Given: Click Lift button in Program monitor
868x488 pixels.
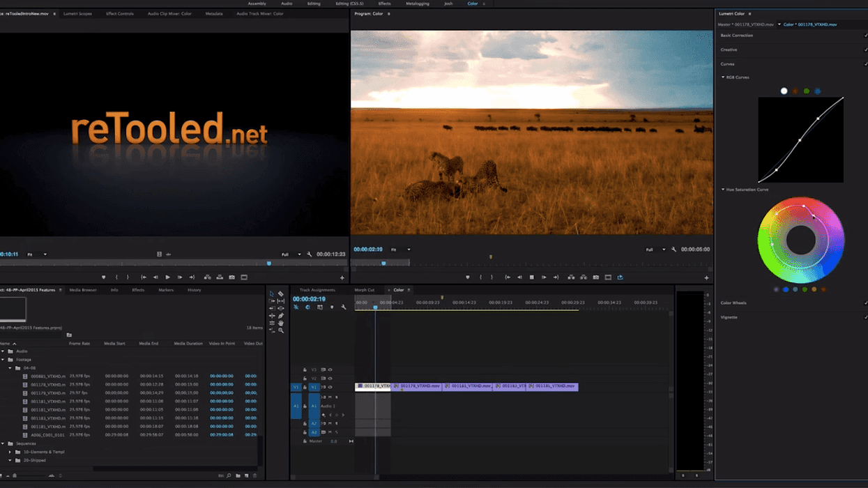Looking at the screenshot, I should [x=572, y=277].
